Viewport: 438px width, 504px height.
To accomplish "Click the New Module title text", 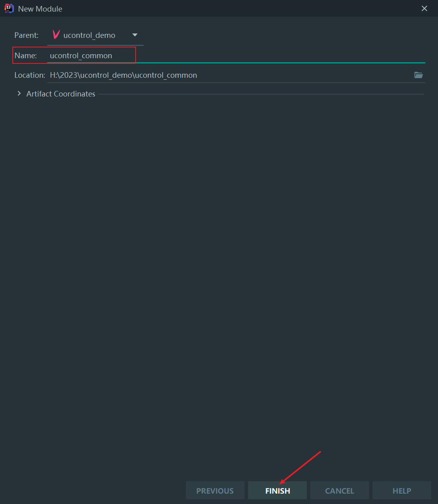I will pyautogui.click(x=40, y=9).
